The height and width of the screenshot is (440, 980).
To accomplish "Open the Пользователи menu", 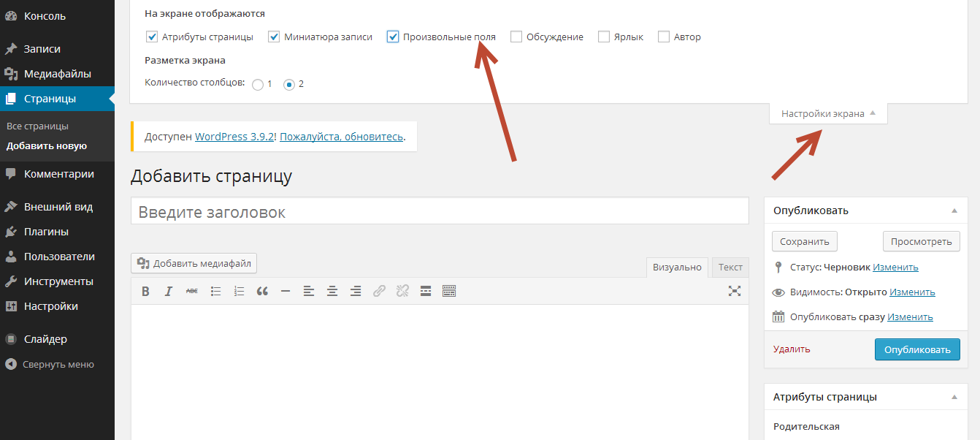I will click(57, 257).
